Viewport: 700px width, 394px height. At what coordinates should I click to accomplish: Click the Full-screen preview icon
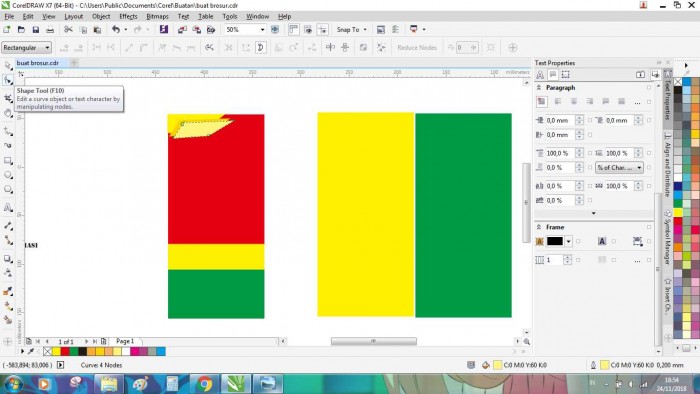point(275,29)
